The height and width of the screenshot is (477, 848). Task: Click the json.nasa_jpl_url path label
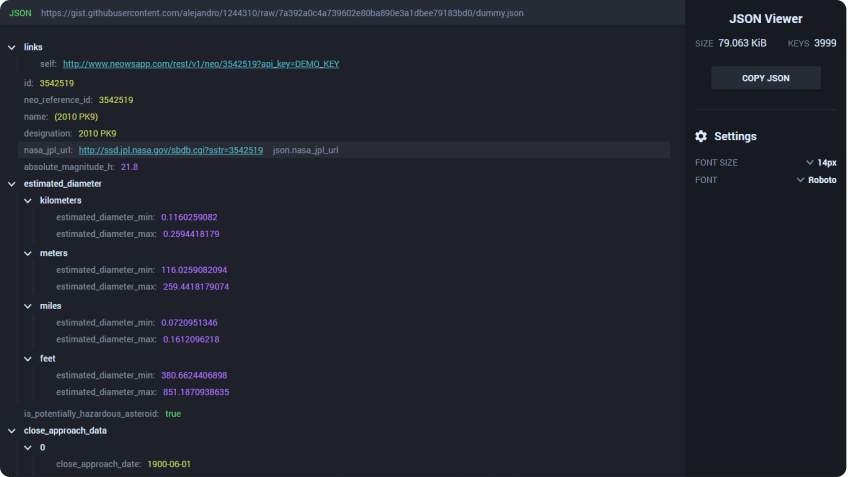click(306, 150)
